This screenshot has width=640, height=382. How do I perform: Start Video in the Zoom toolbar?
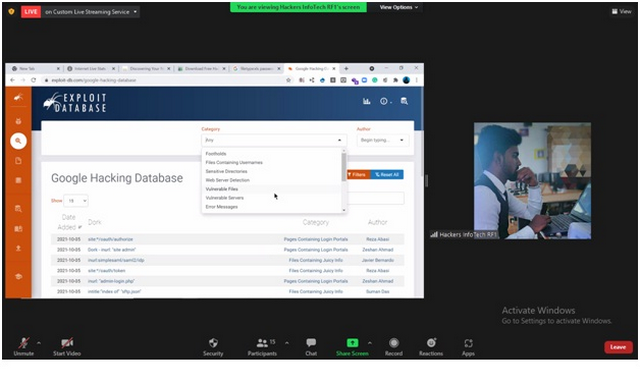click(x=67, y=346)
